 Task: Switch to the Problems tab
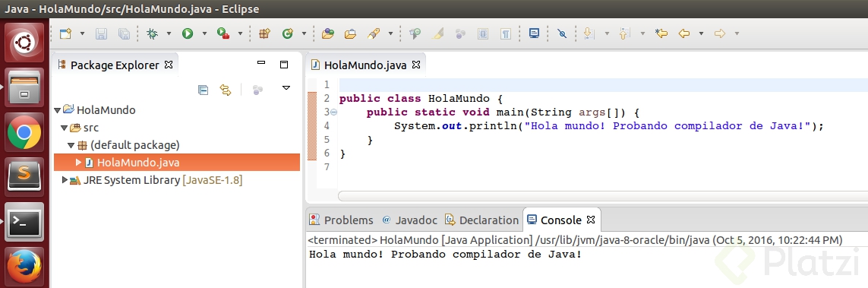pyautogui.click(x=341, y=220)
